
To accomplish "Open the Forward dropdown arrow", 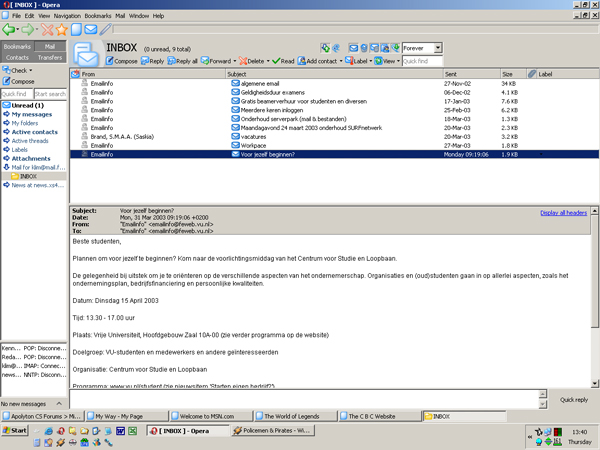I will (x=236, y=61).
